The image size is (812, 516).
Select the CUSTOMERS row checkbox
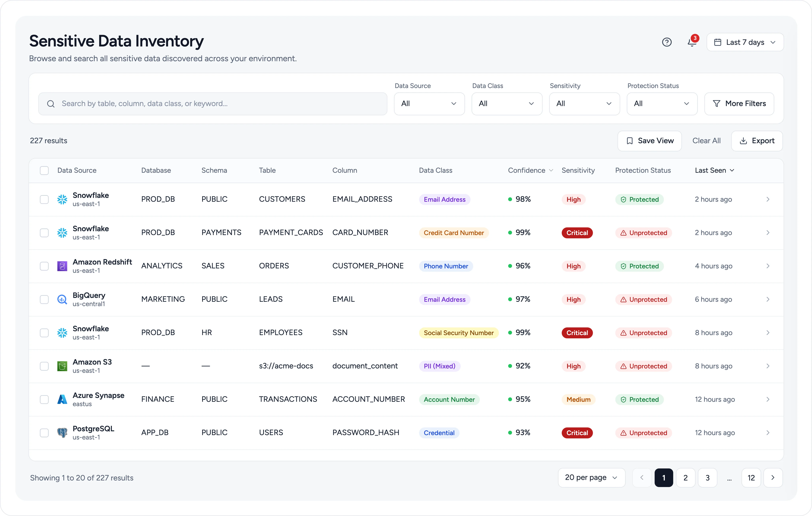click(x=44, y=199)
